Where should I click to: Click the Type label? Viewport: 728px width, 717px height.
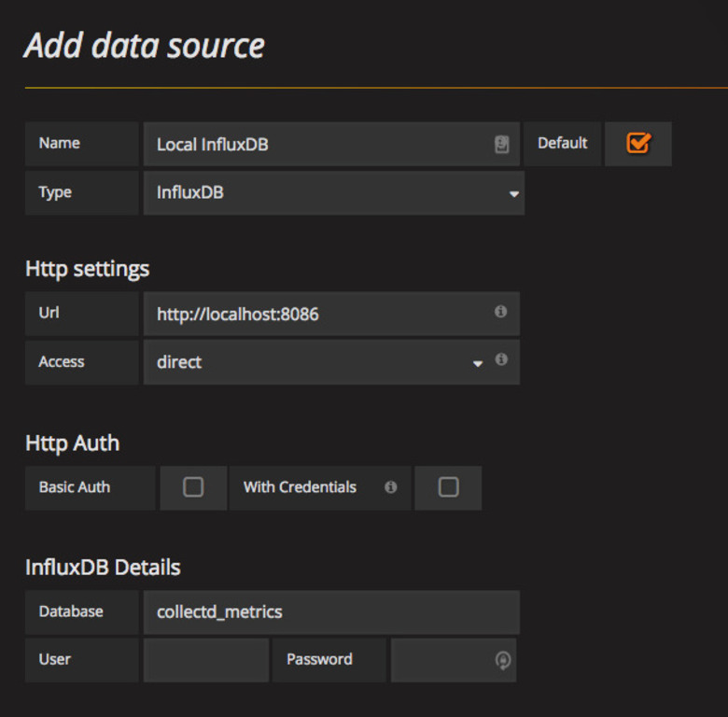pos(55,192)
